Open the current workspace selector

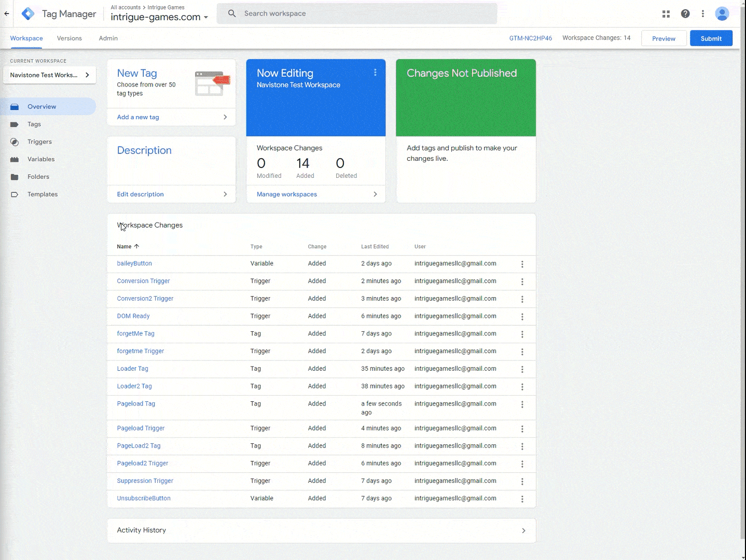(49, 75)
